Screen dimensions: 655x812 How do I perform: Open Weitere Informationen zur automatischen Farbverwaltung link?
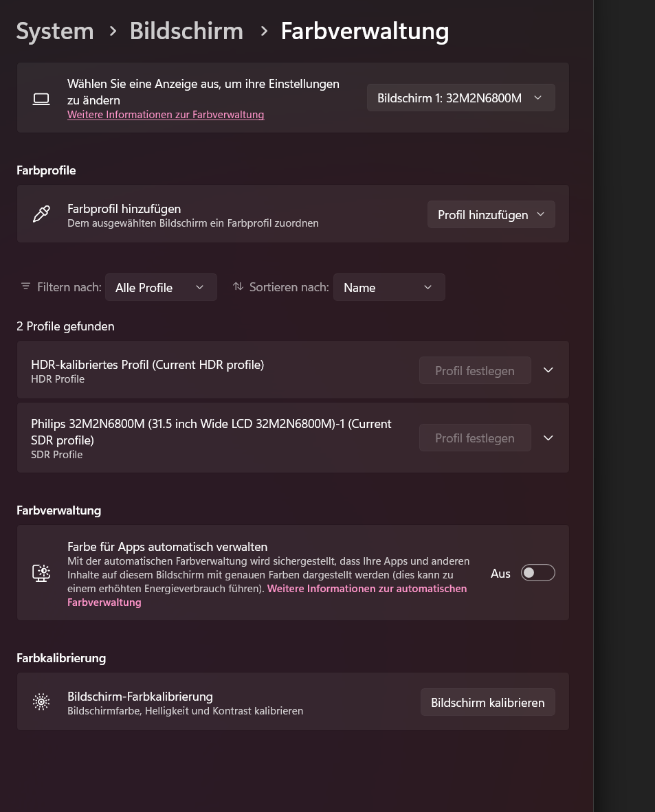click(x=366, y=589)
